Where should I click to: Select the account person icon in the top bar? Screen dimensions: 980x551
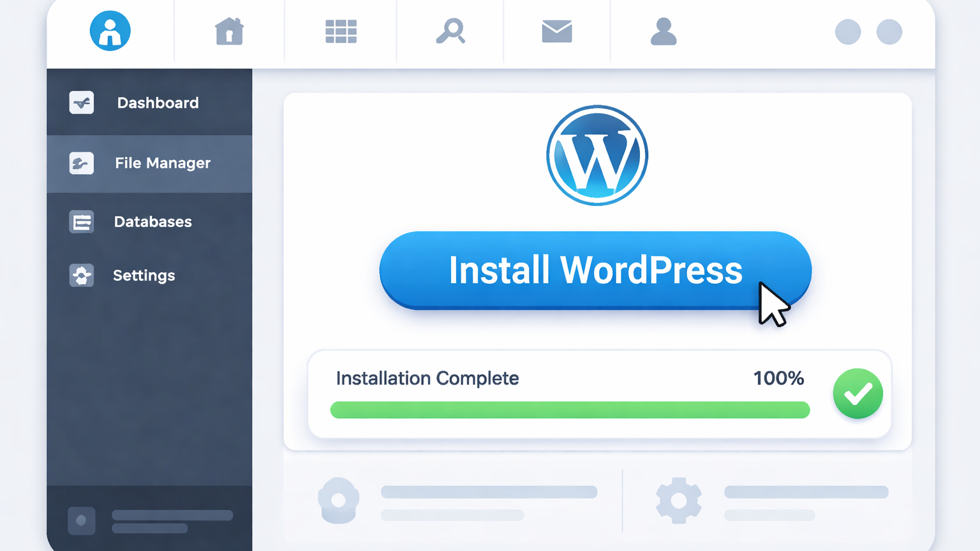663,31
